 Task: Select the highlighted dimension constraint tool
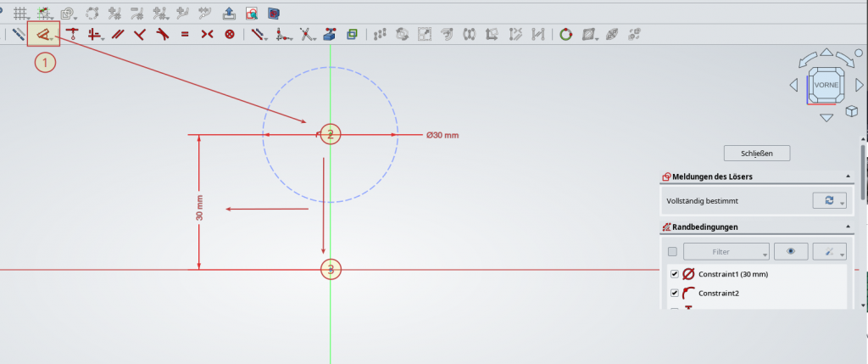[x=42, y=35]
